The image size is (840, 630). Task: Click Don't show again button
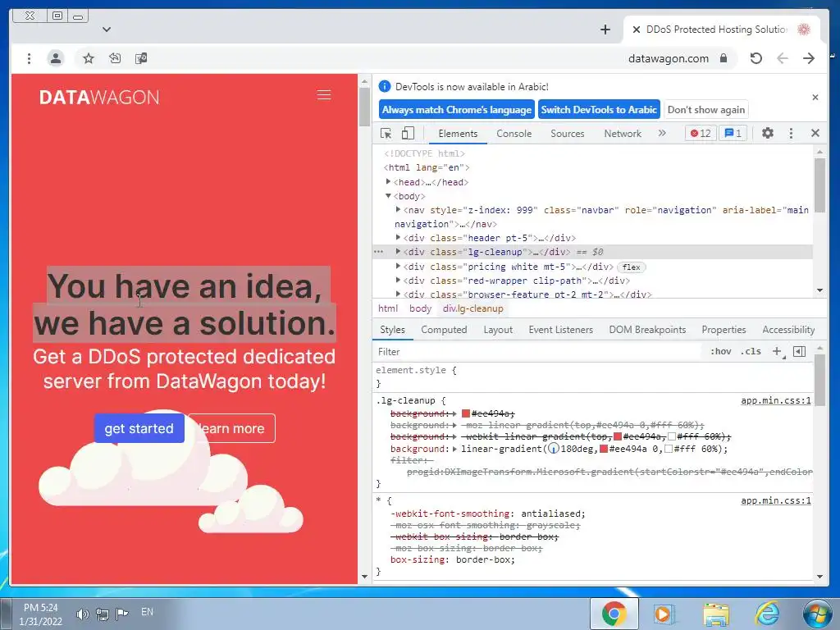pyautogui.click(x=706, y=110)
